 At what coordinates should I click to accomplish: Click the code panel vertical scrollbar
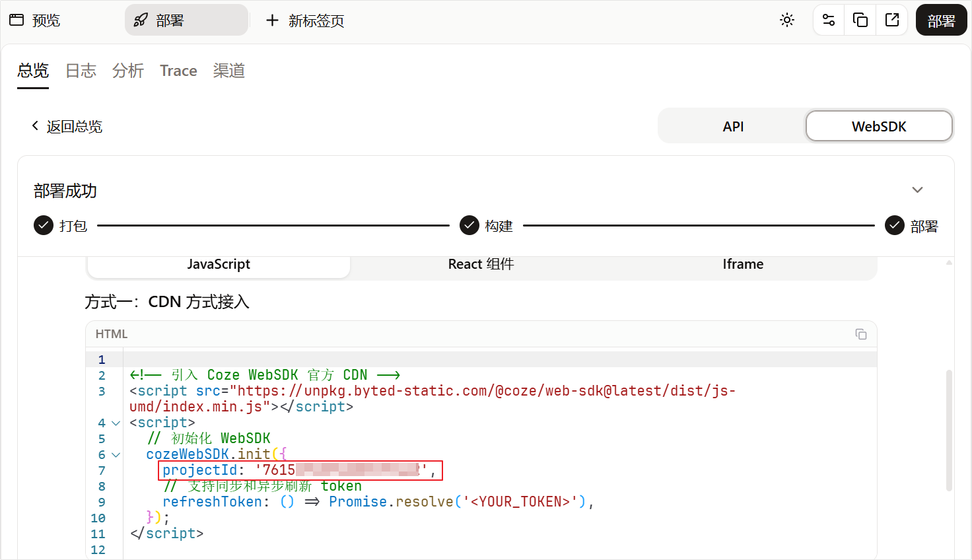[x=949, y=431]
